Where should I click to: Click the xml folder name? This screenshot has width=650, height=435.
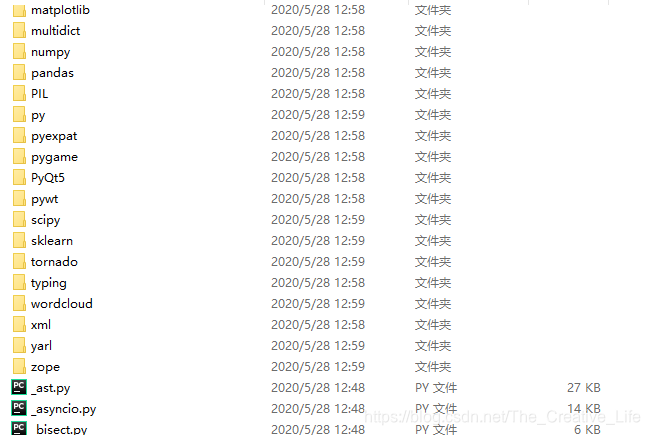[x=41, y=324]
